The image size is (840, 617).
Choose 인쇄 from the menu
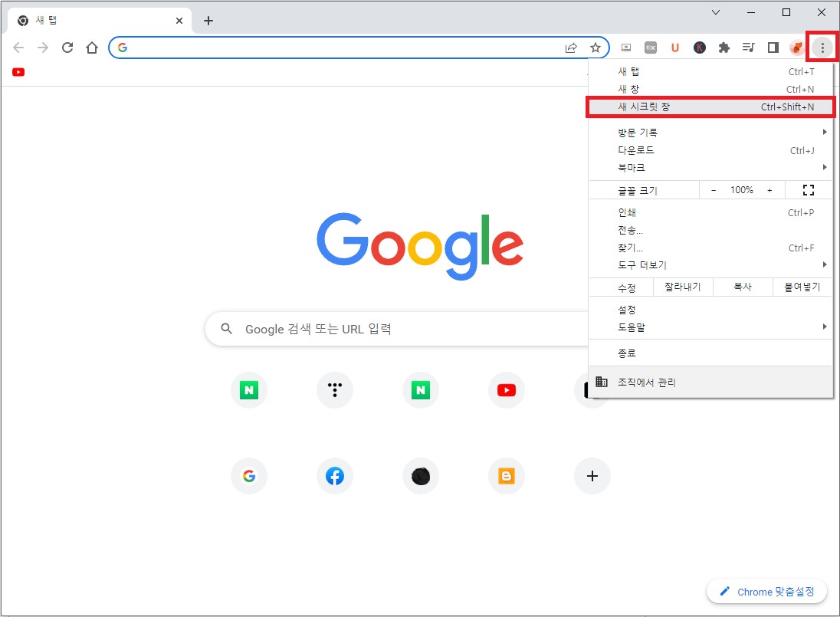click(x=710, y=212)
